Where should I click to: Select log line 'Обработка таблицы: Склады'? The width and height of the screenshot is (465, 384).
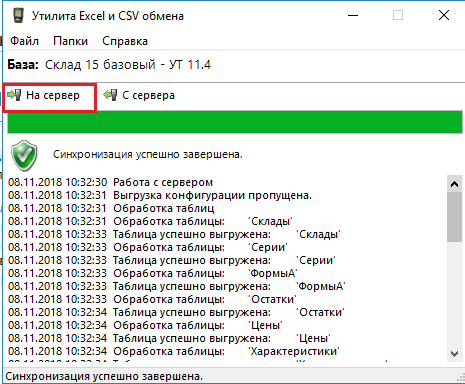[150, 221]
